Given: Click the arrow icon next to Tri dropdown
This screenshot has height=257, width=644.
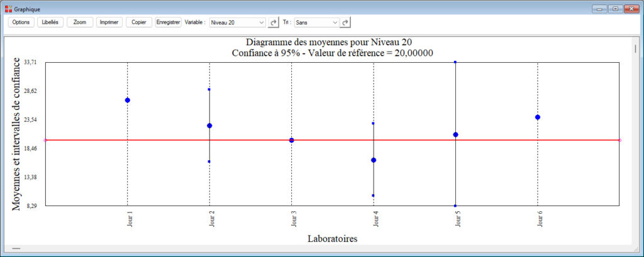Looking at the screenshot, I should pos(345,22).
